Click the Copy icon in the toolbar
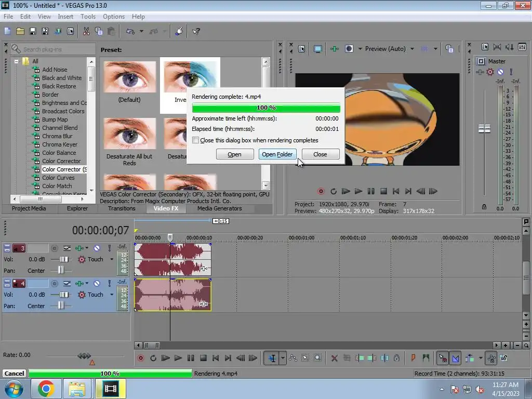532x399 pixels. 99,31
